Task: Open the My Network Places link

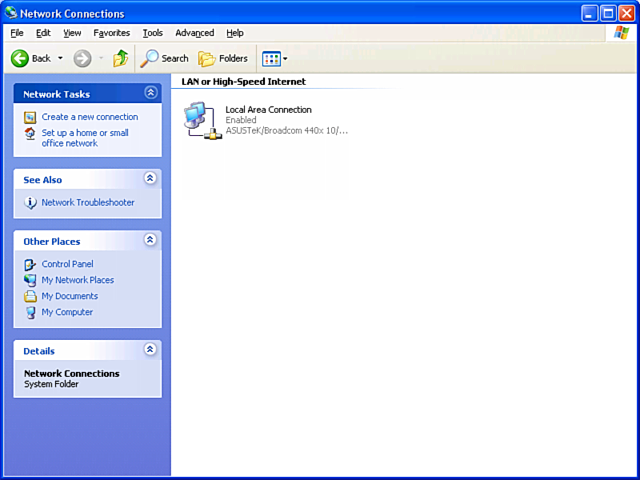Action: click(x=77, y=280)
